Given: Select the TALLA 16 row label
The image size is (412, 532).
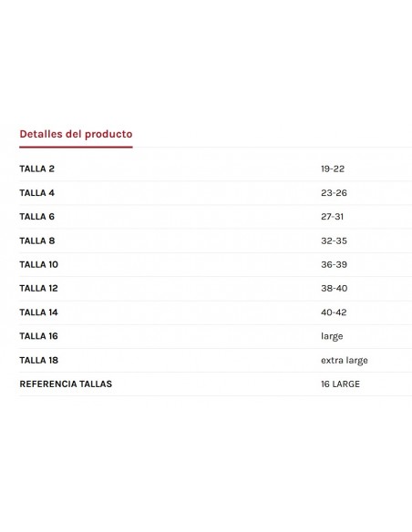Looking at the screenshot, I should point(38,336).
